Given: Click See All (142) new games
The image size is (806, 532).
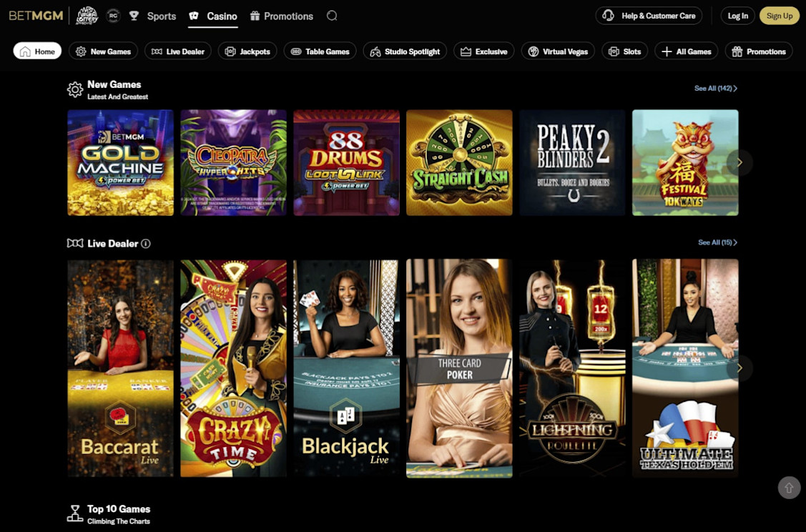Looking at the screenshot, I should coord(715,89).
